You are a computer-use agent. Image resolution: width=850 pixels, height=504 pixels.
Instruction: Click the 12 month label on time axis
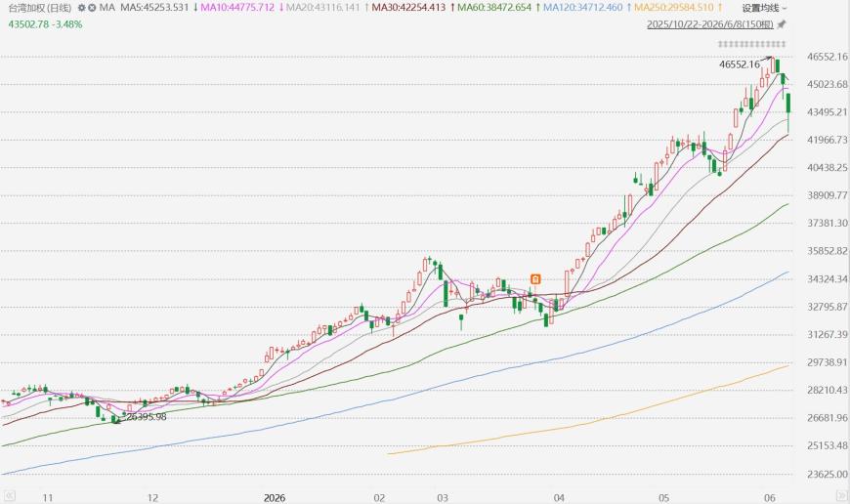(152, 497)
